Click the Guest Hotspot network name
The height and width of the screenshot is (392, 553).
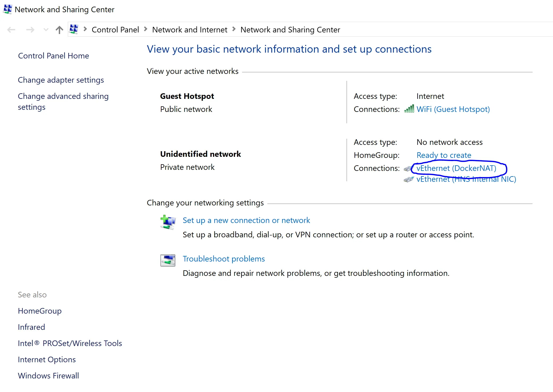tap(187, 96)
